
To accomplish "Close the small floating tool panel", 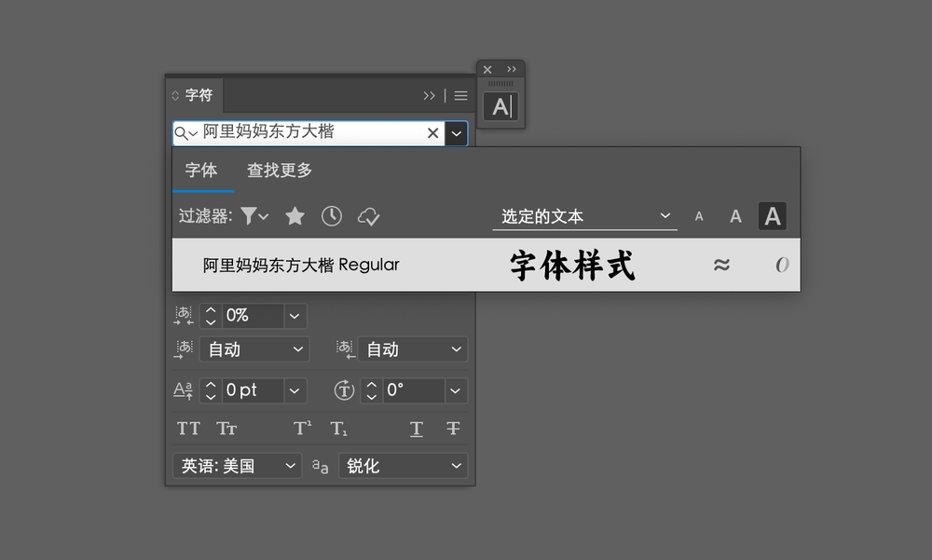I will coord(487,70).
